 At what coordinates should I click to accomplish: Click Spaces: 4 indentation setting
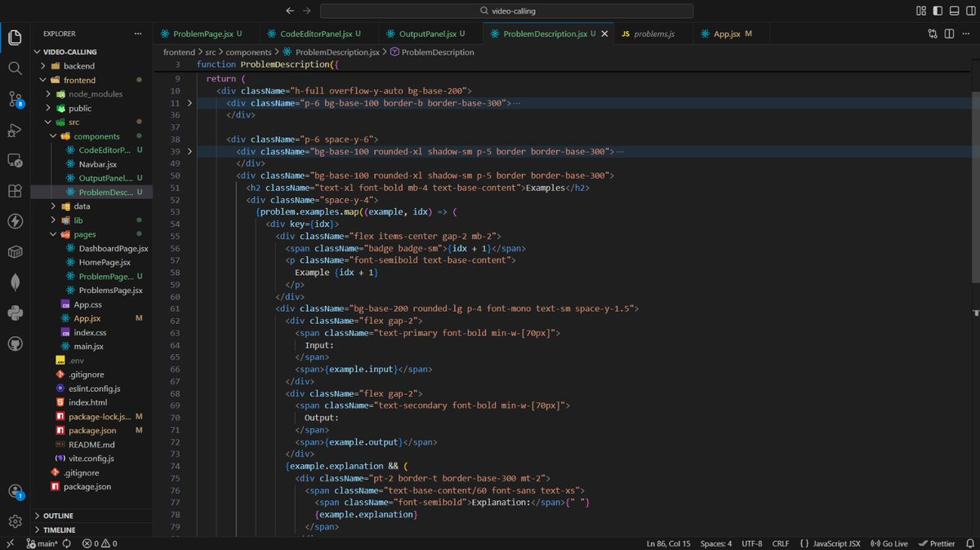[x=716, y=543]
